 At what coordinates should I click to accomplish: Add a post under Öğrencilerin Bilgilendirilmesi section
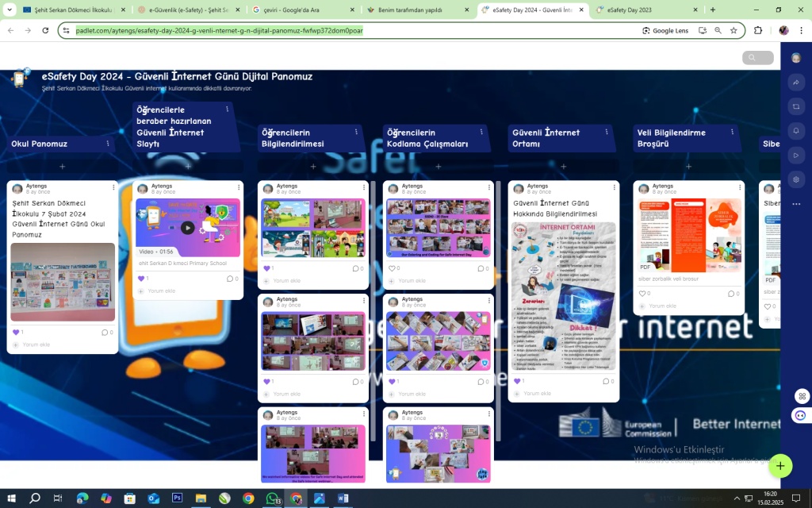click(x=313, y=167)
